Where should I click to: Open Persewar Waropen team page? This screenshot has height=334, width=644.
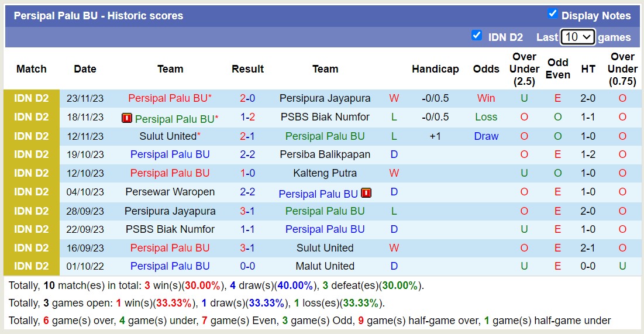point(170,192)
